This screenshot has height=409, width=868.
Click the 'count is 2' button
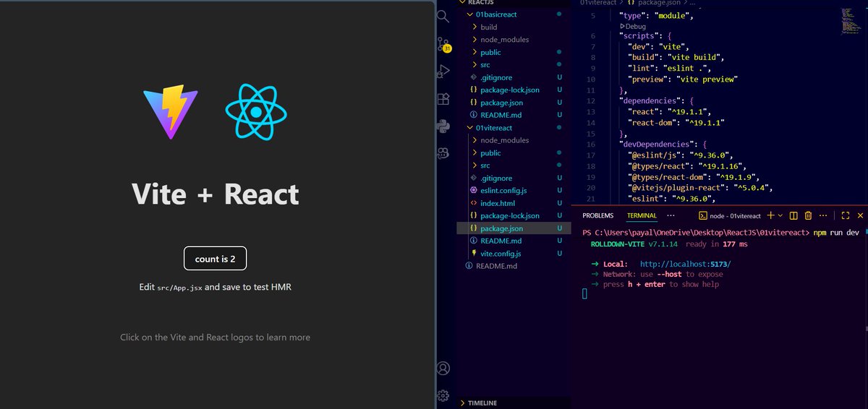tap(216, 259)
